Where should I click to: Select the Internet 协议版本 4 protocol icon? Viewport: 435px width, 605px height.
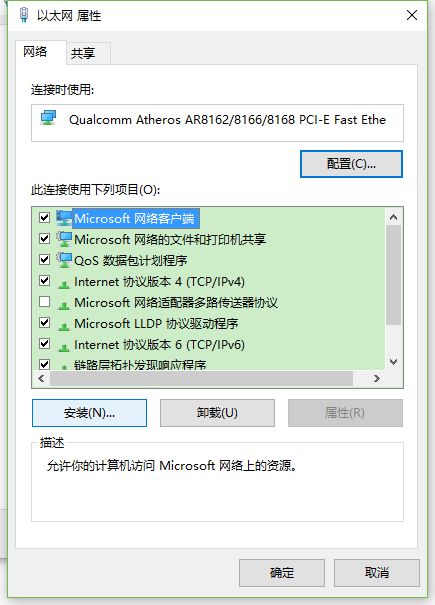tap(64, 284)
